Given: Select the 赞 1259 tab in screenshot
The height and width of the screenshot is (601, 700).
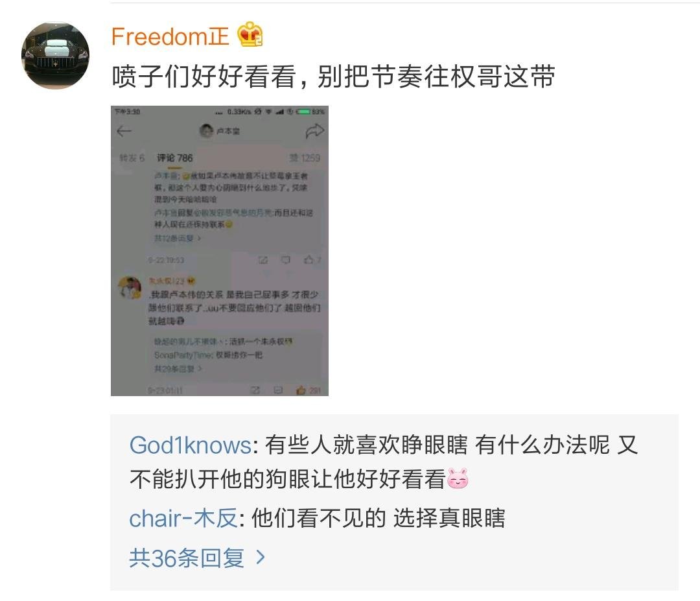Looking at the screenshot, I should pos(305,158).
